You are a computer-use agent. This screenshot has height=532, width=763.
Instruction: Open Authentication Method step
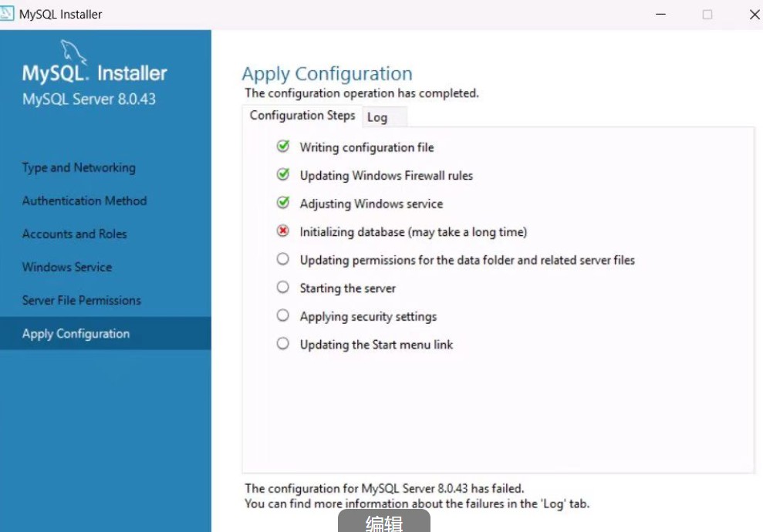[x=84, y=200]
